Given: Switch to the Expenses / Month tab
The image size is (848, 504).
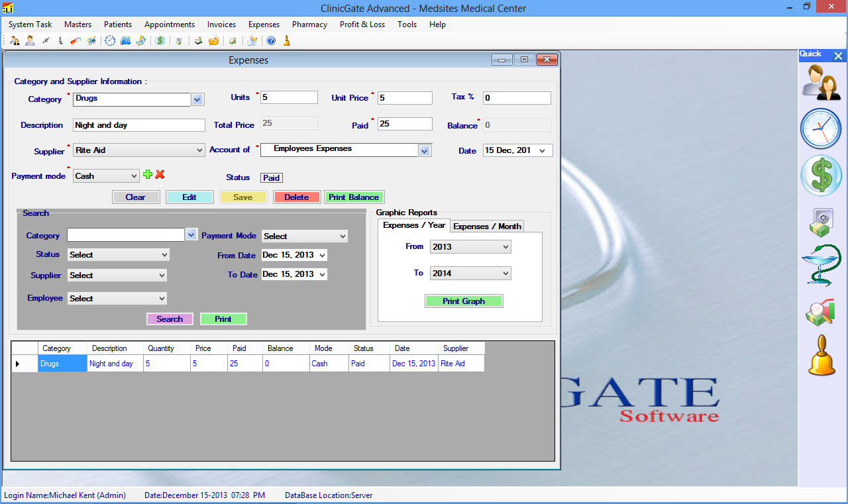Looking at the screenshot, I should point(487,227).
